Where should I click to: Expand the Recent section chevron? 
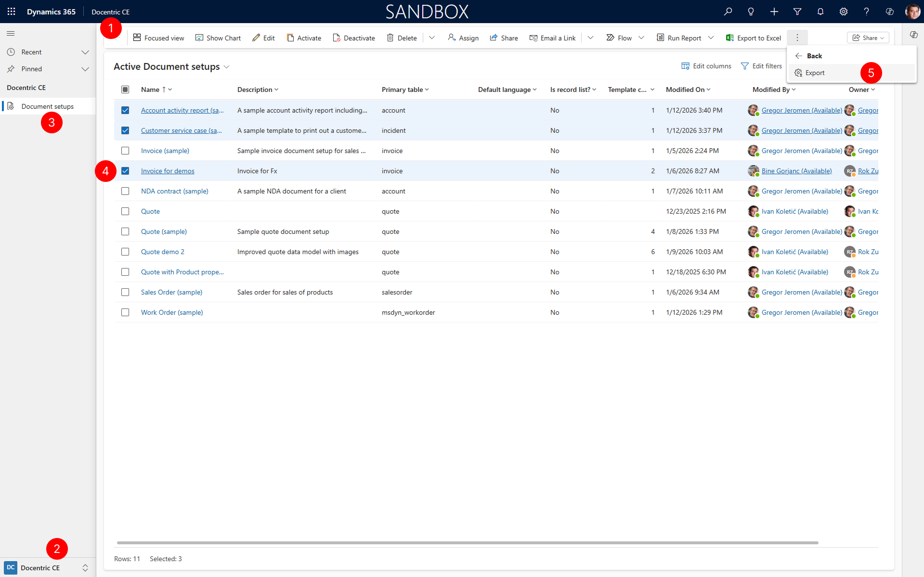85,52
